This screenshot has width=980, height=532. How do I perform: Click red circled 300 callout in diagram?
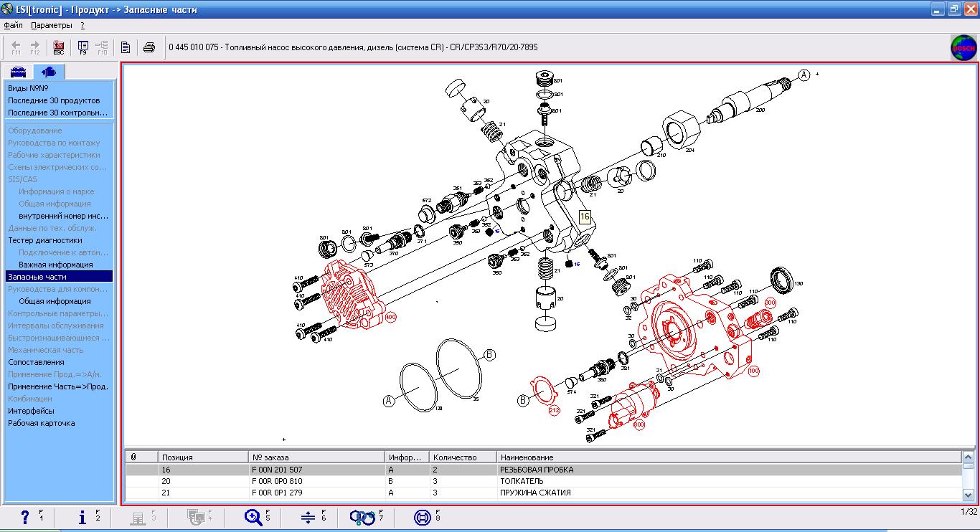tap(771, 303)
